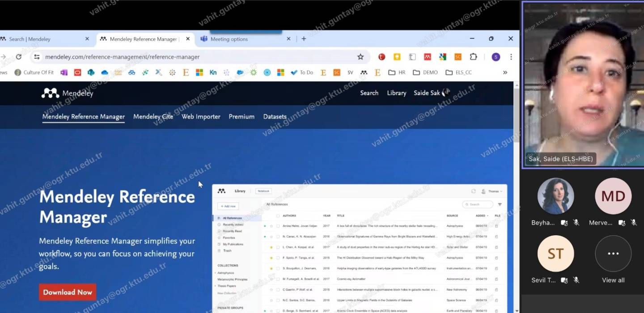
Task: Close the Meeting options tab
Action: [x=288, y=39]
